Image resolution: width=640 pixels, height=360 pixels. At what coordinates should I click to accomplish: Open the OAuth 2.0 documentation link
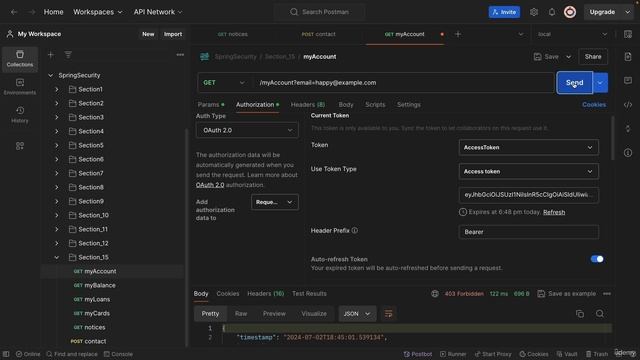210,185
